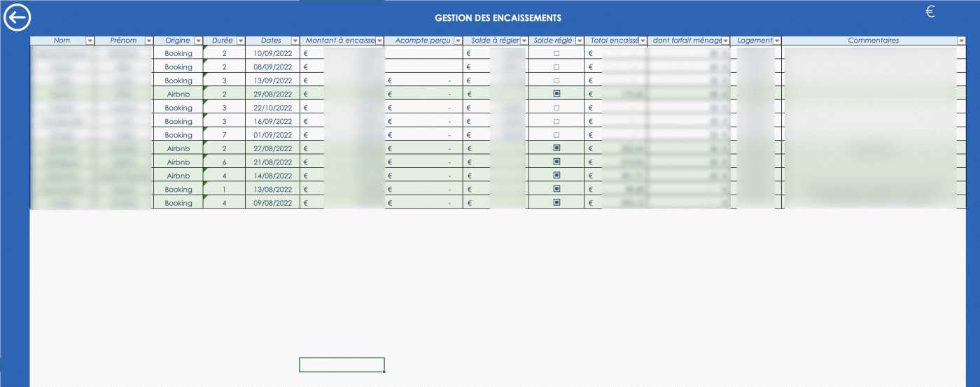Open the Montant à encaisser filter dropdown

coord(379,41)
